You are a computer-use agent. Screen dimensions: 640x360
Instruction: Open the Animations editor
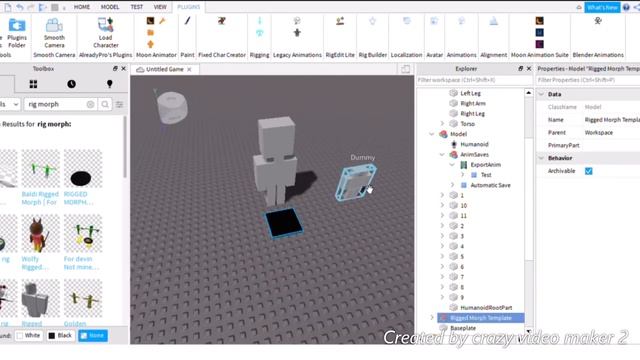point(462,21)
